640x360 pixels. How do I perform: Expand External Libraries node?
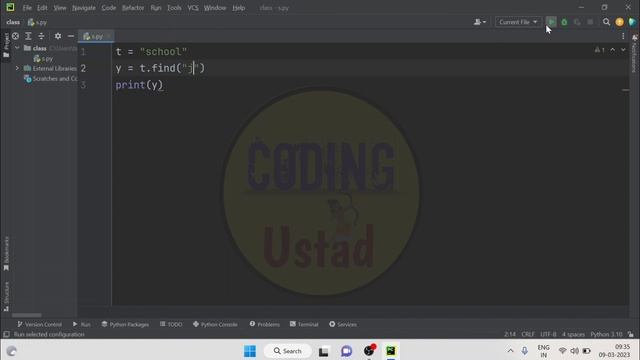click(x=17, y=68)
